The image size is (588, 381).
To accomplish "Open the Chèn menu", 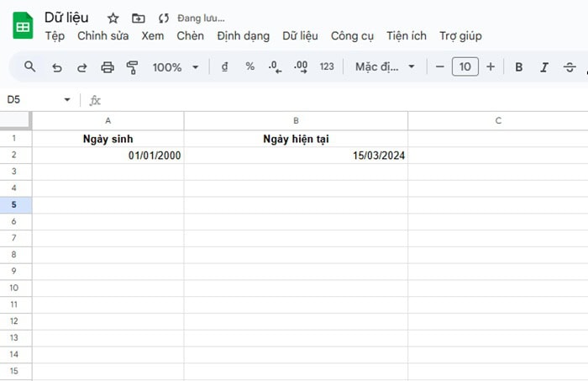I will click(191, 35).
